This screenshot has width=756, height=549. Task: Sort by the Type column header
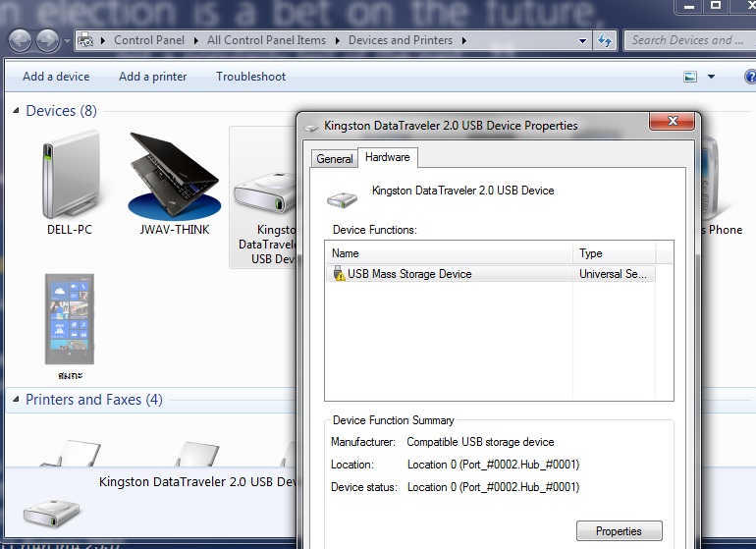(615, 253)
